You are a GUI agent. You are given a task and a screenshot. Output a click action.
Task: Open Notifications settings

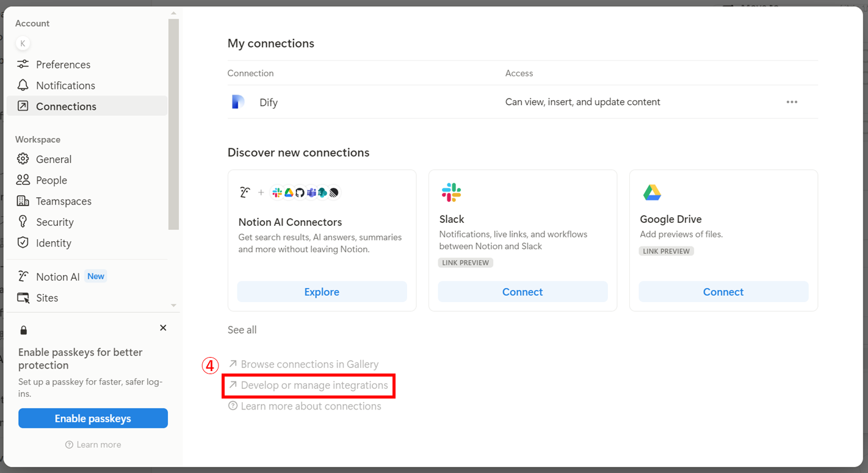(65, 85)
